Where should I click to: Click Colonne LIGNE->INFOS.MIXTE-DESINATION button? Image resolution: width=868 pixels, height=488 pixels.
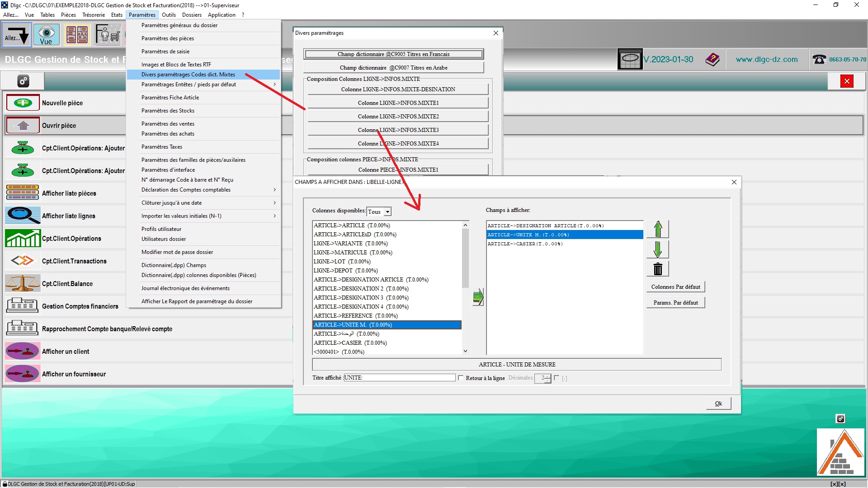click(x=398, y=89)
